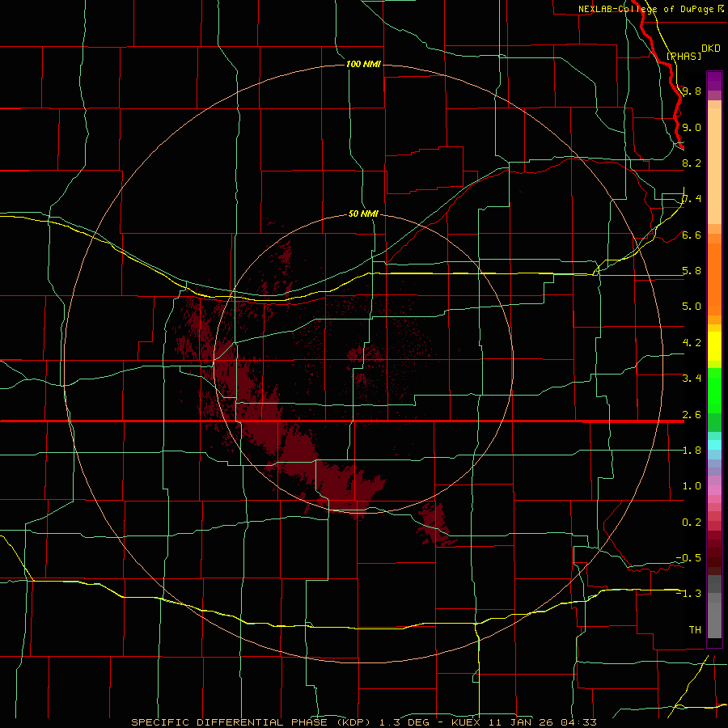Click the [PHAS] legend heading
This screenshot has width=728, height=728.
(x=684, y=56)
